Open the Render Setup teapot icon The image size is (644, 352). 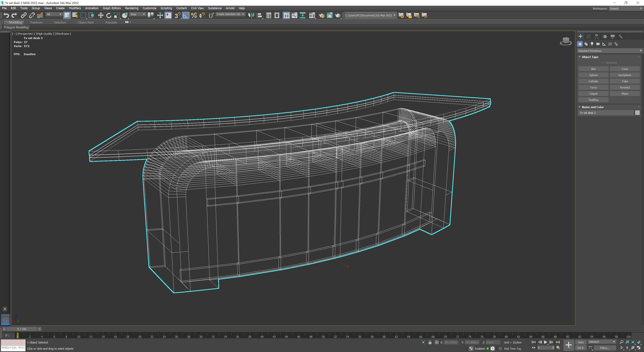[x=321, y=15]
